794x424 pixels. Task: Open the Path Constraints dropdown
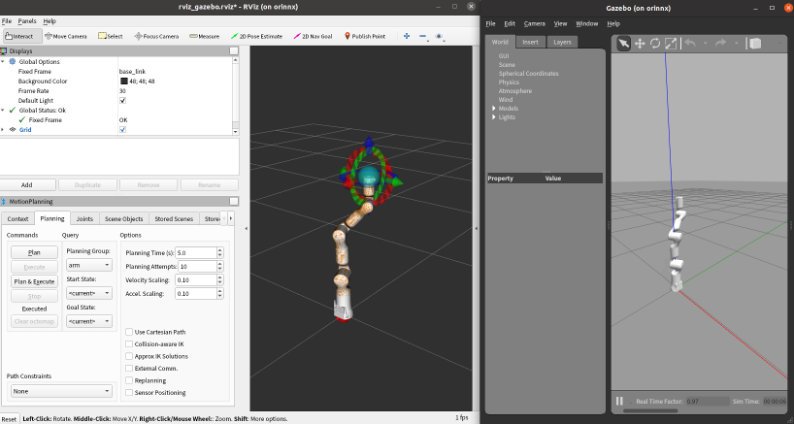click(60, 391)
